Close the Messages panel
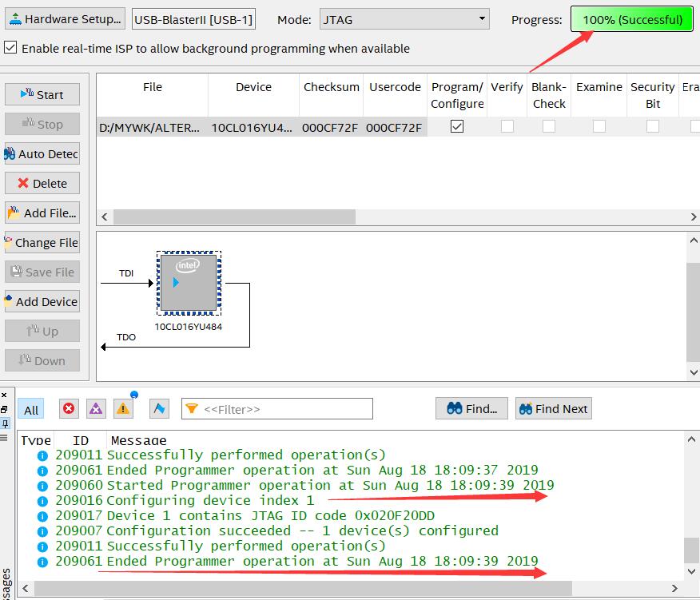This screenshot has width=700, height=600. (x=4, y=395)
